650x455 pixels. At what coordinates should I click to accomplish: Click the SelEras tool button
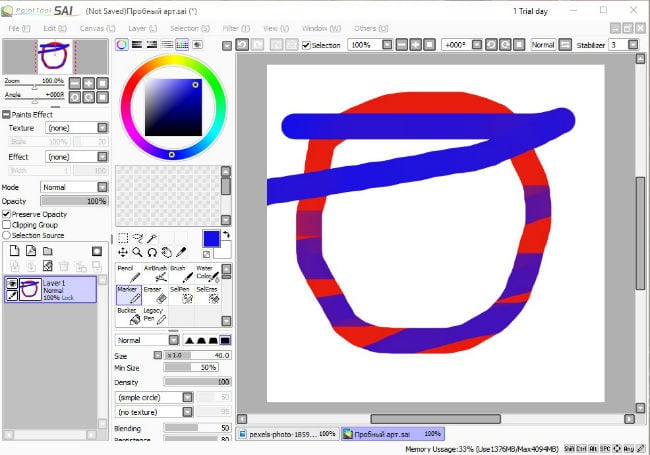206,295
